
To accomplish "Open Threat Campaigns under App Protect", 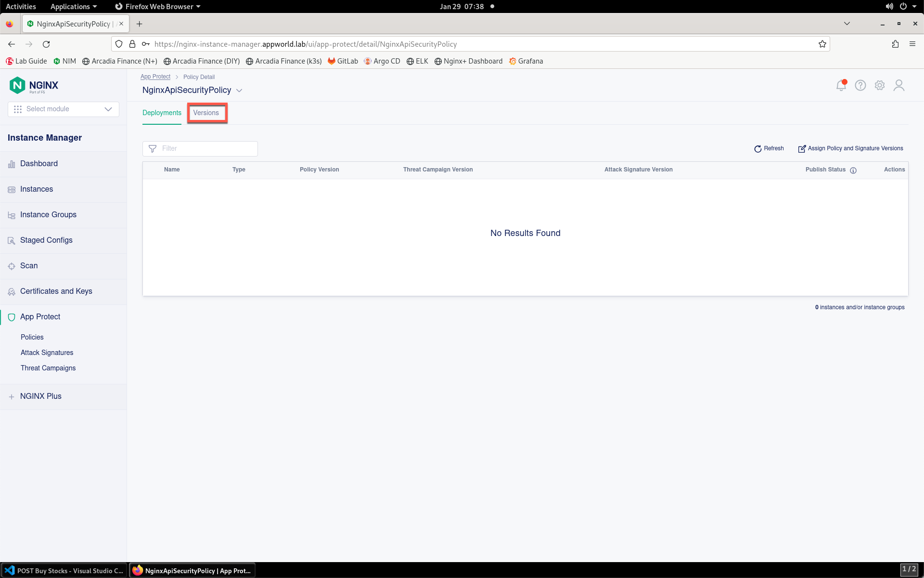I will coord(48,368).
